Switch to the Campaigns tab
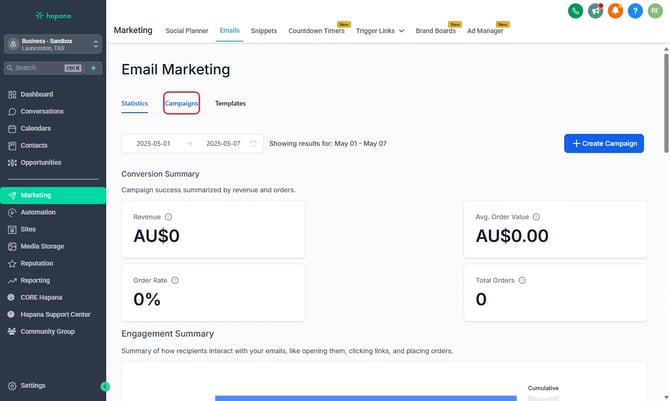This screenshot has height=401, width=670. click(181, 103)
